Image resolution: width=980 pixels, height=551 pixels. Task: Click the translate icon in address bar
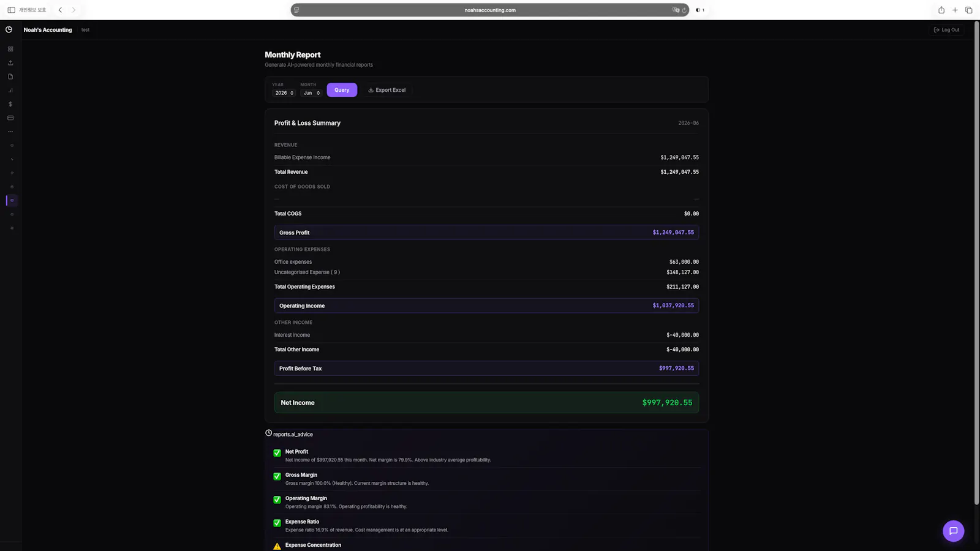point(676,10)
